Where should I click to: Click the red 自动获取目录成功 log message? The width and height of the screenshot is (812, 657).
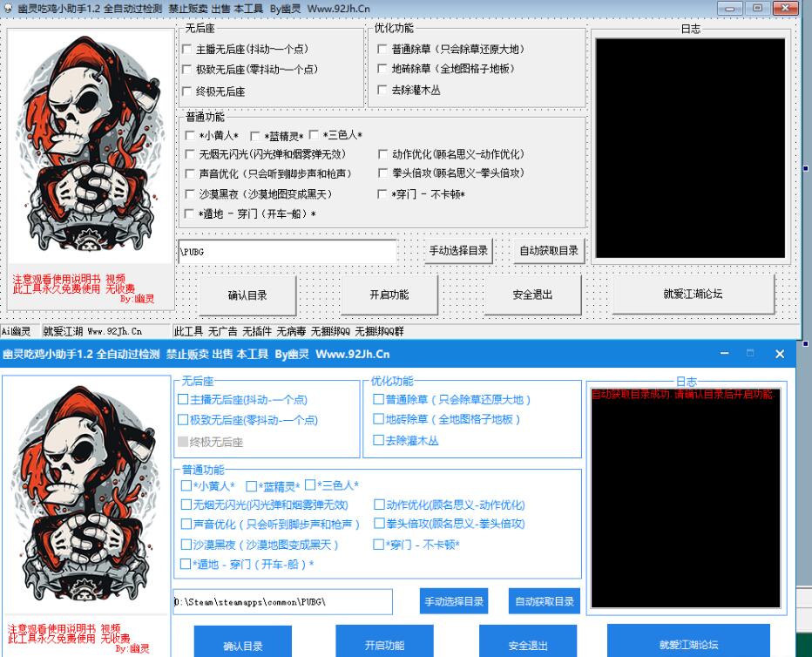682,395
